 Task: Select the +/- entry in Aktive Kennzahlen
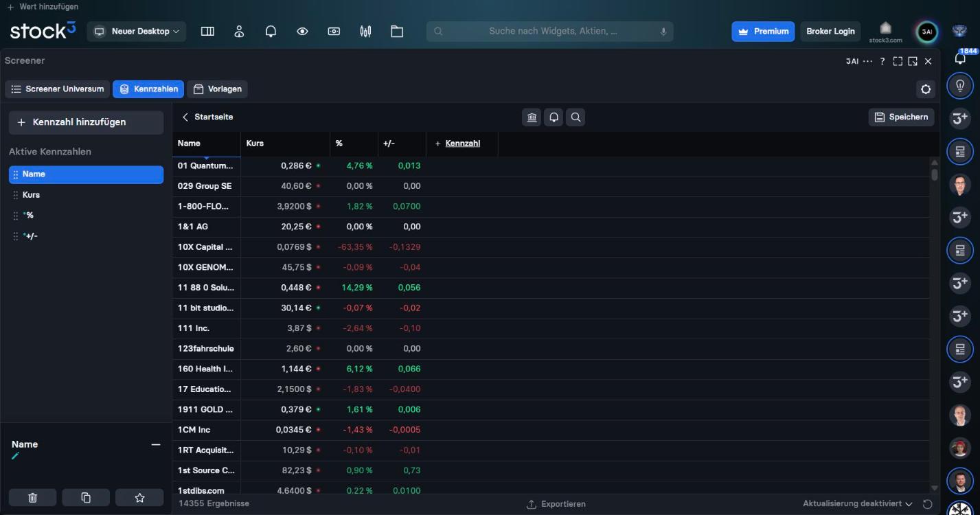click(86, 236)
